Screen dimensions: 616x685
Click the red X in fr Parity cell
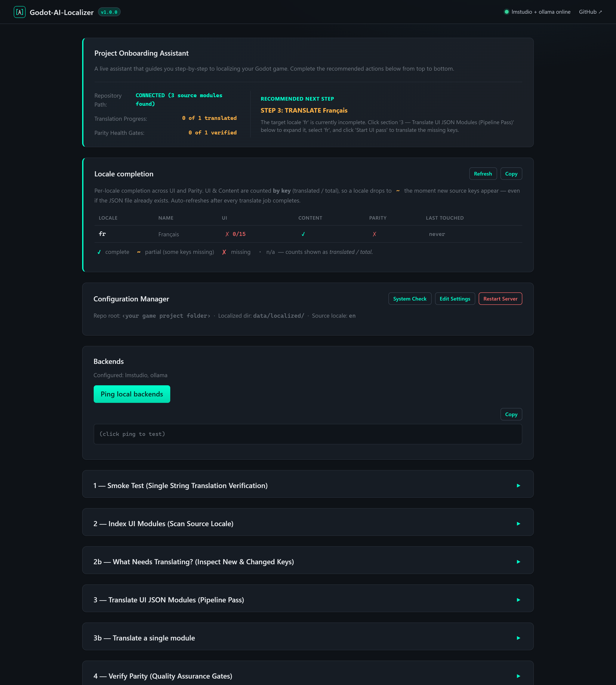coord(374,234)
